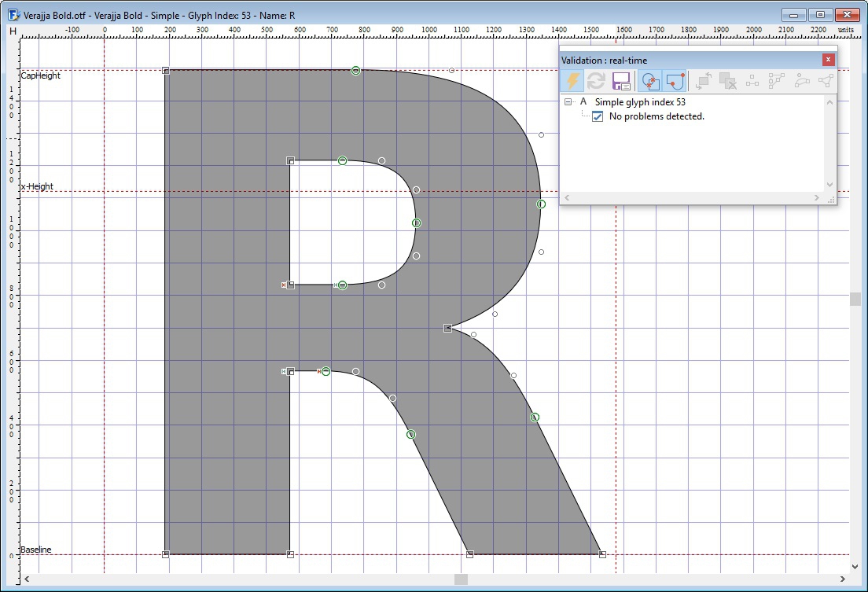Select the on-curve point at the baseline bottom-left corner
868x592 pixels.
pos(166,554)
